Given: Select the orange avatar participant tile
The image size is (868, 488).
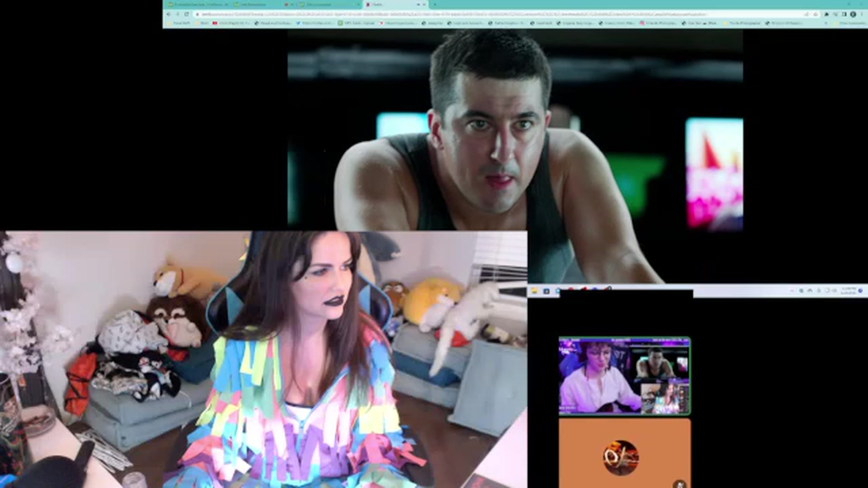Looking at the screenshot, I should tap(625, 453).
